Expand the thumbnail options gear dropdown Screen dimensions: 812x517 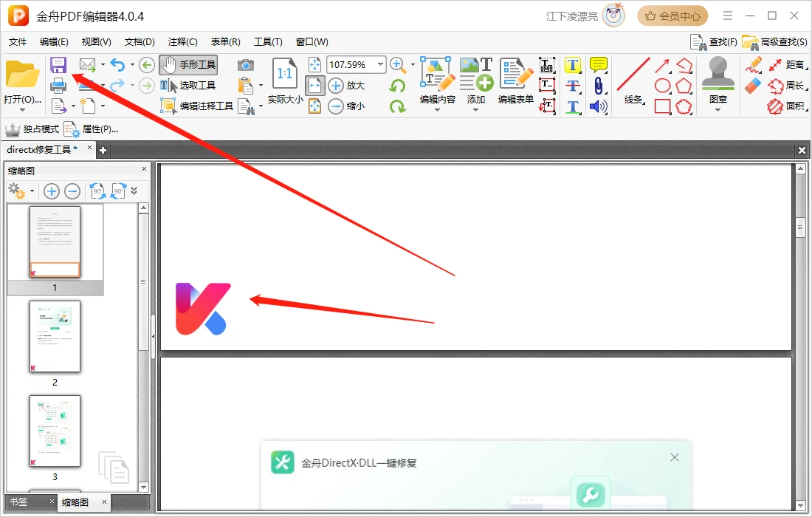pos(32,191)
